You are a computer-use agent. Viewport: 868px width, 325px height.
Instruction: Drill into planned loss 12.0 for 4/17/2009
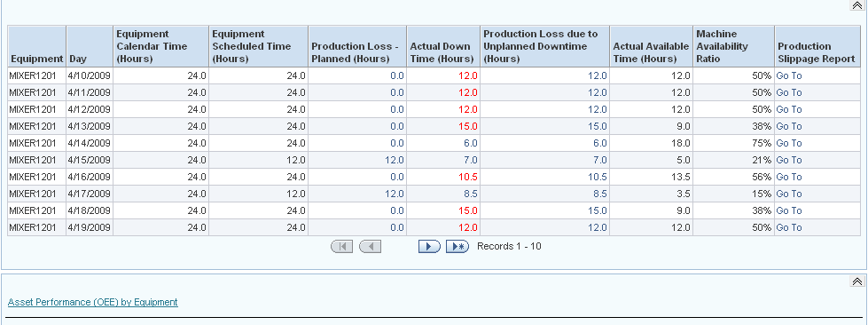click(395, 194)
